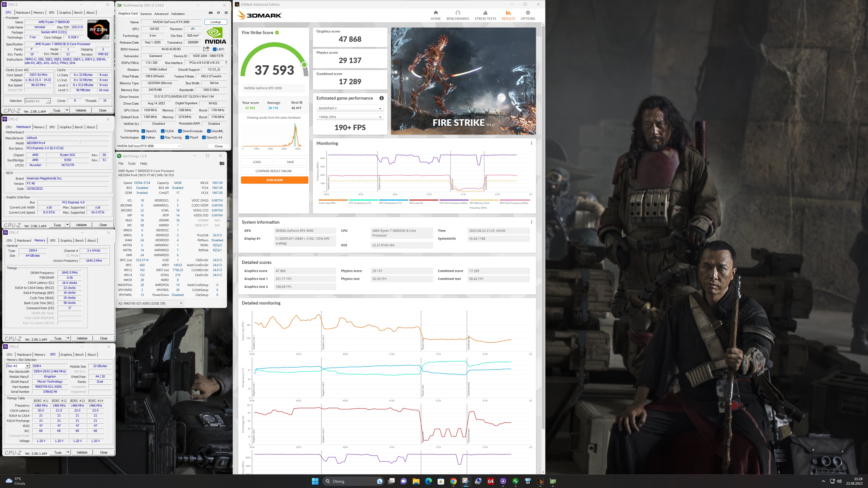Click the GPU-Z refresh icon
868x488 pixels.
[x=218, y=13]
